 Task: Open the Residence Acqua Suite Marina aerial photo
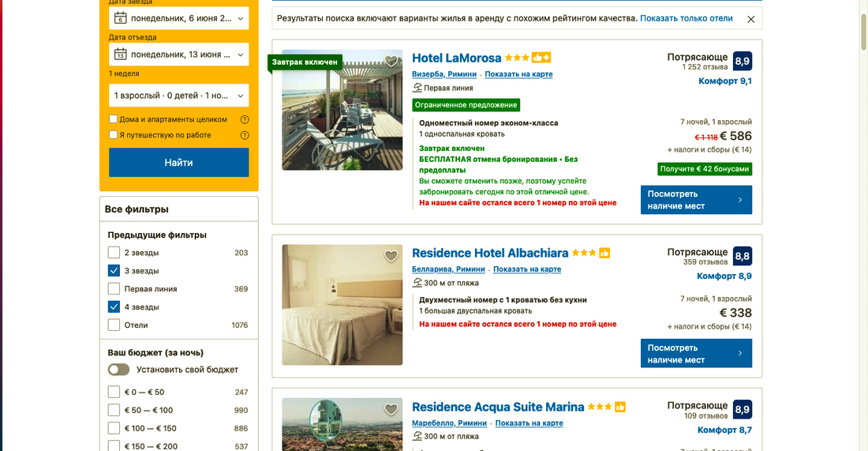(342, 424)
